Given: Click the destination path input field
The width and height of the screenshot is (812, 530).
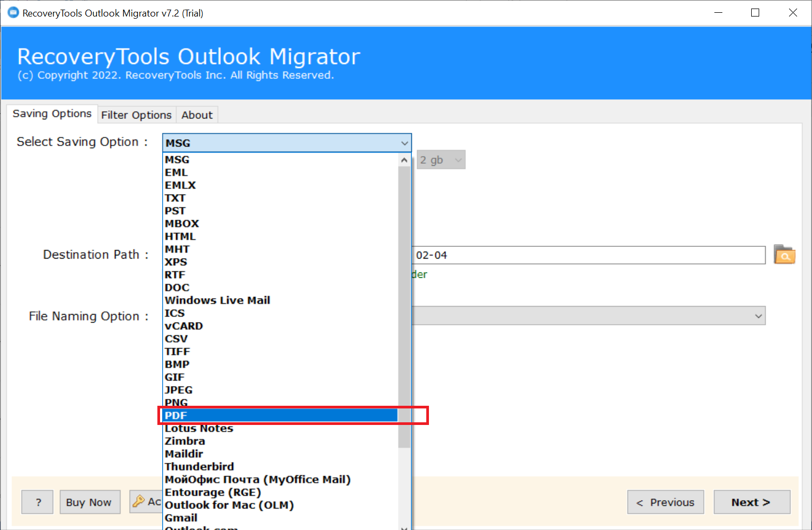Looking at the screenshot, I should point(589,255).
